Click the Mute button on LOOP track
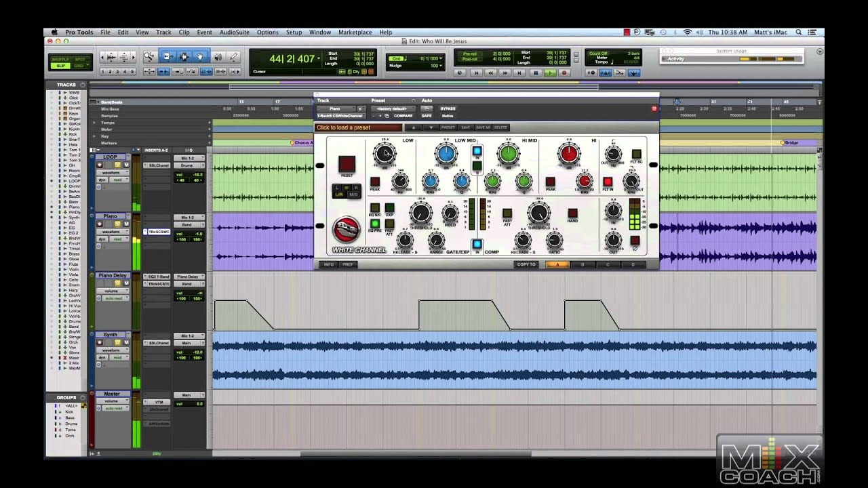 [x=125, y=165]
